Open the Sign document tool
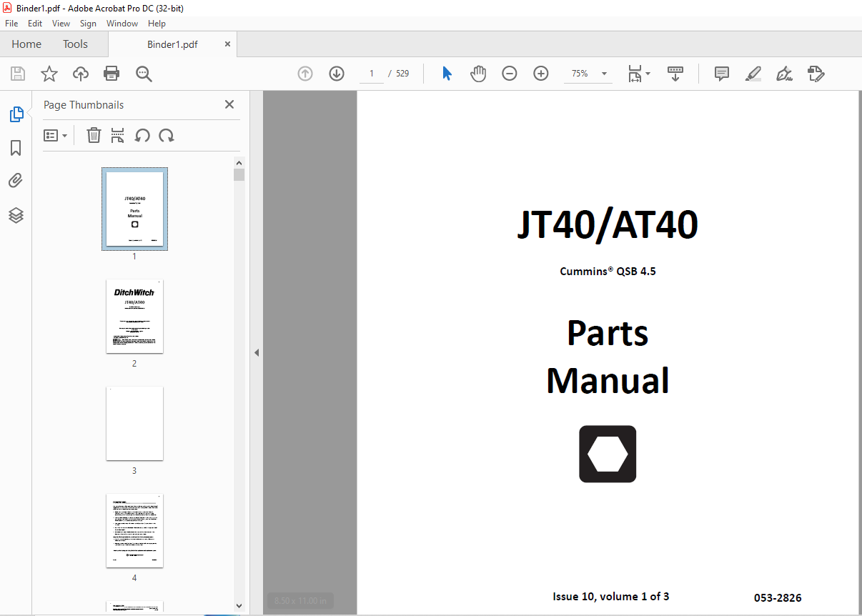This screenshot has height=616, width=862. click(x=785, y=74)
